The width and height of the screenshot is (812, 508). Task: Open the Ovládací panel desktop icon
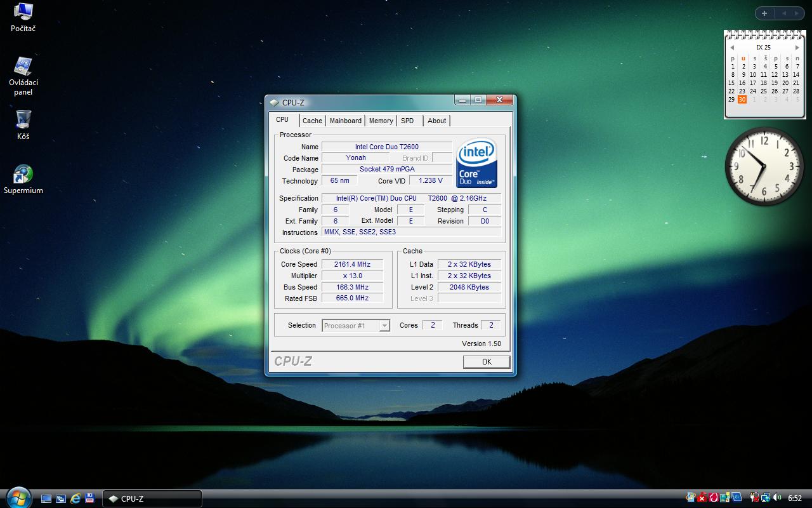click(23, 76)
